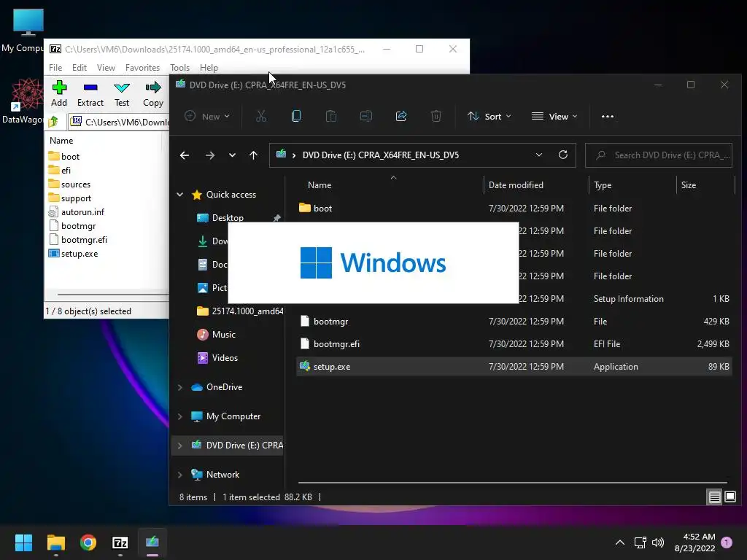Click the Paste icon in Explorer toolbar
747x560 pixels.
[x=331, y=116]
